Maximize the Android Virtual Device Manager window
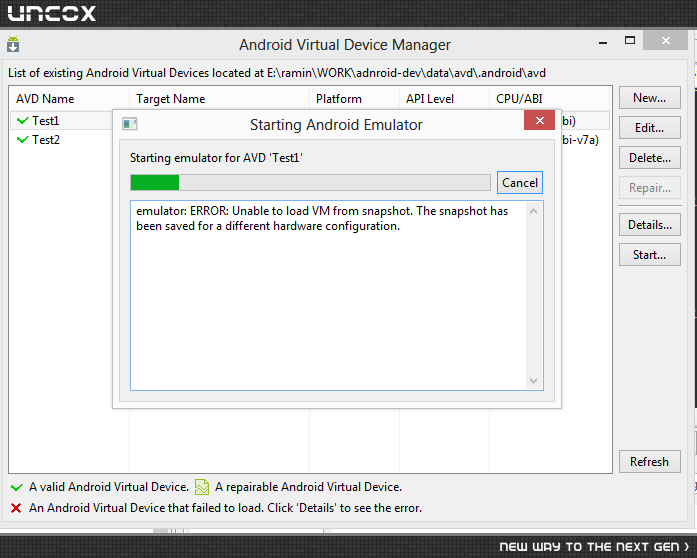Viewport: 697px width, 558px height. tap(629, 40)
